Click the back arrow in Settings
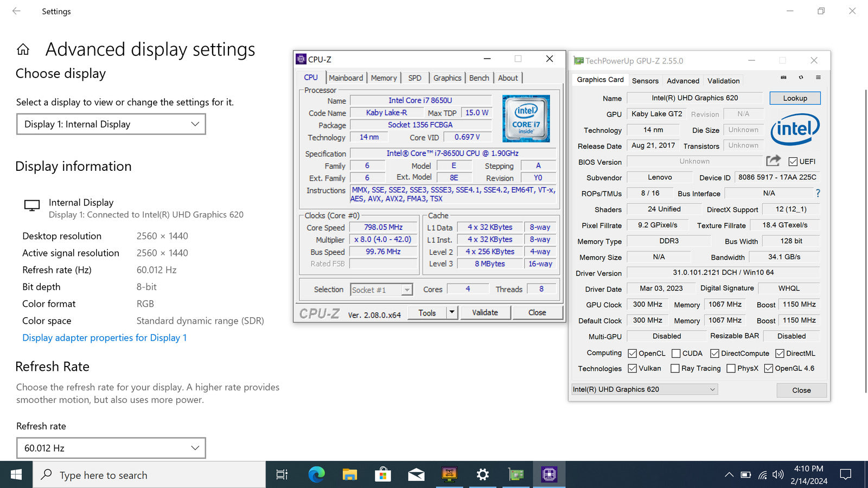The height and width of the screenshot is (488, 868). pyautogui.click(x=16, y=11)
